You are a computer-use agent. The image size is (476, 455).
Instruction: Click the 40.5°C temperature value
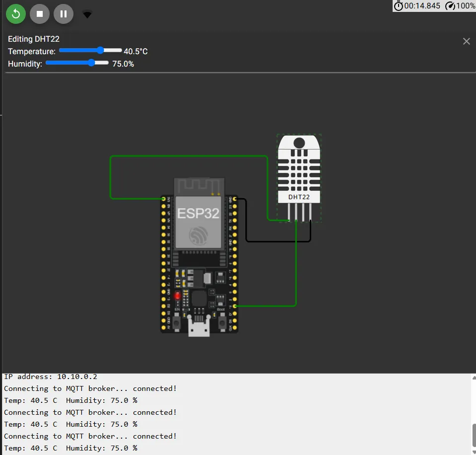(136, 51)
